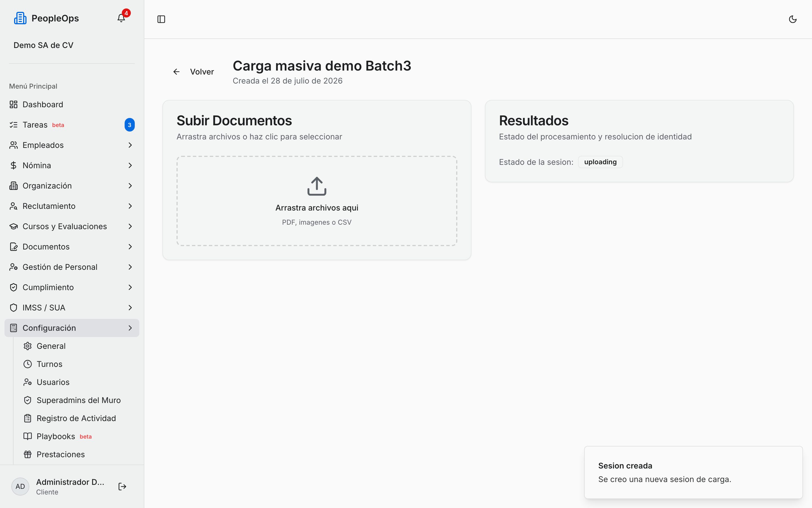
Task: Click the Cumplimiento shield-check icon
Action: pyautogui.click(x=14, y=287)
